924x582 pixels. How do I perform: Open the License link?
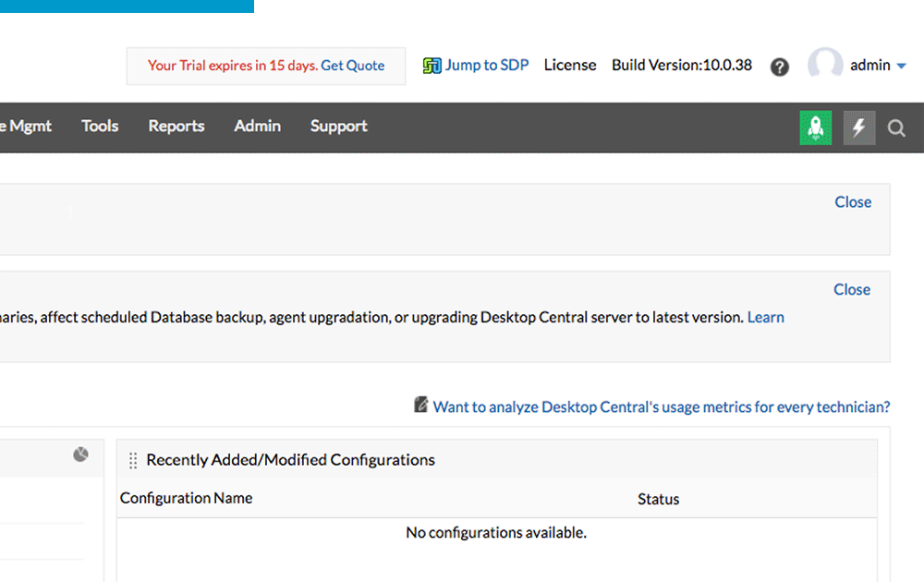tap(570, 65)
